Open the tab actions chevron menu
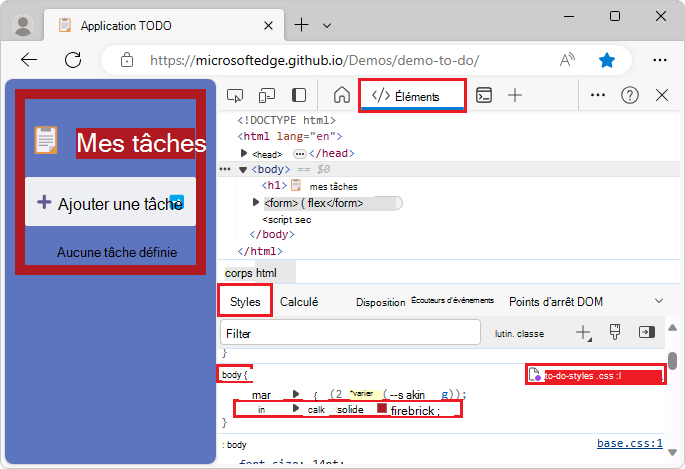 [x=327, y=25]
